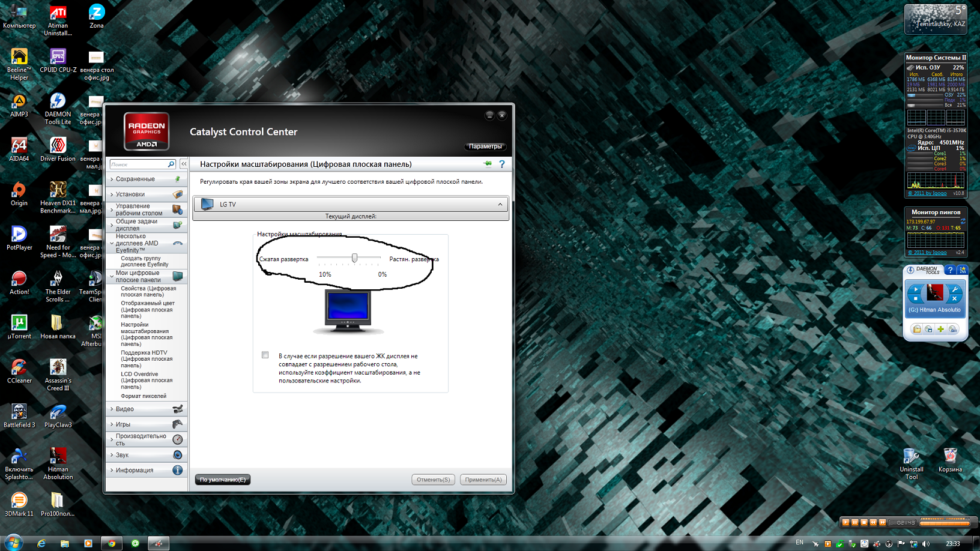Click the underscan/overscan slider thumb
The height and width of the screenshot is (551, 980).
[354, 257]
